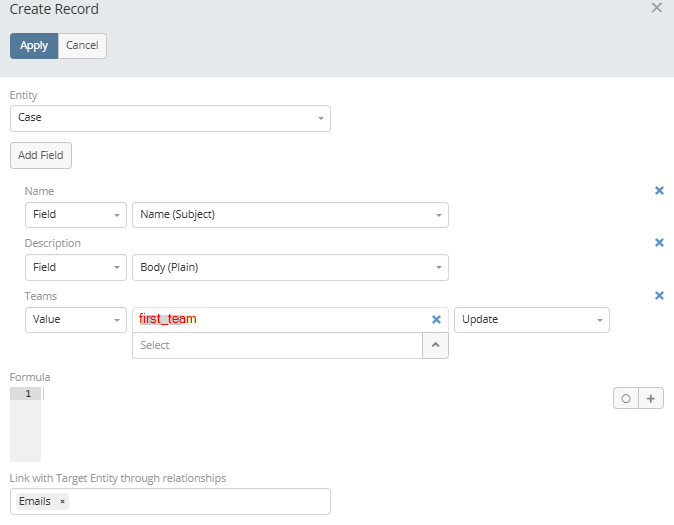Expand the Name (Subject) dropdown
This screenshot has width=674, height=525.
pos(290,215)
